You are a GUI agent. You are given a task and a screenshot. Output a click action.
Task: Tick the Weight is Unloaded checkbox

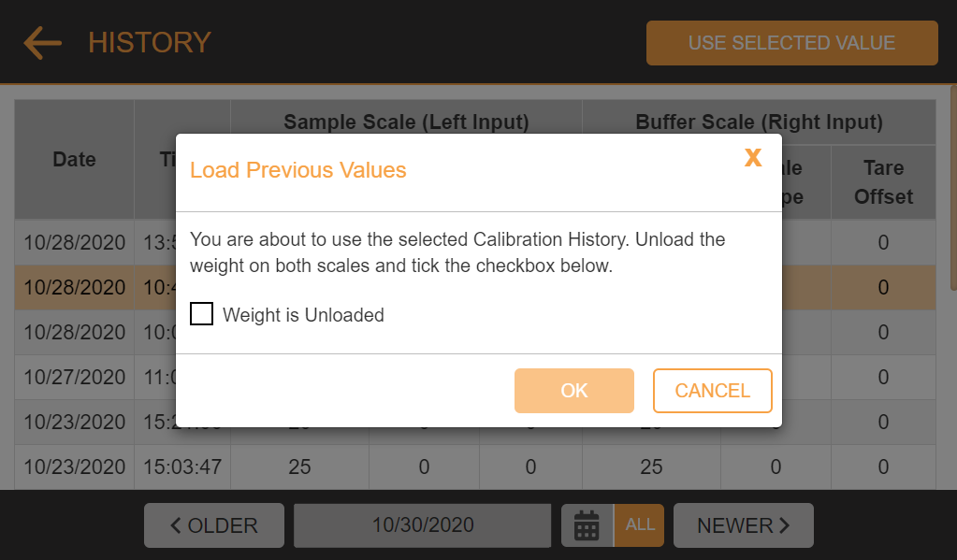pyautogui.click(x=201, y=314)
